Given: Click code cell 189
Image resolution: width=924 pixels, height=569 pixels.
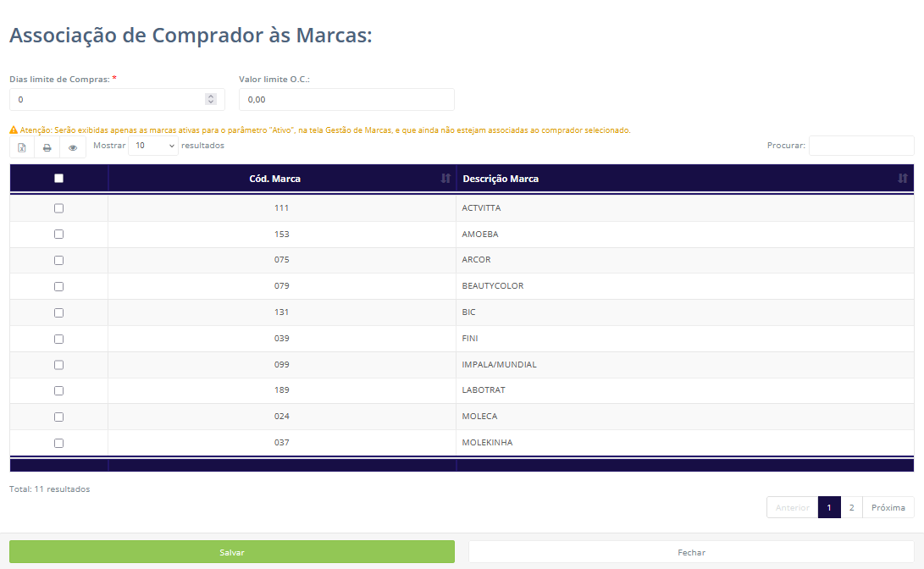Looking at the screenshot, I should pos(282,390).
